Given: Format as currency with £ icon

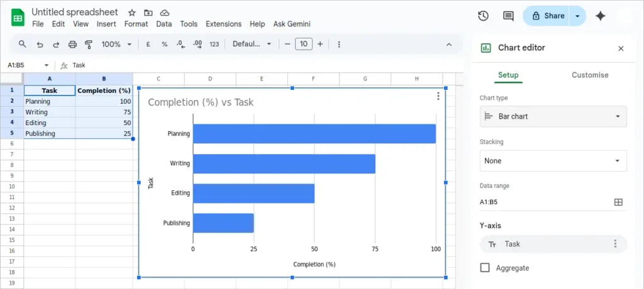Looking at the screenshot, I should point(148,45).
